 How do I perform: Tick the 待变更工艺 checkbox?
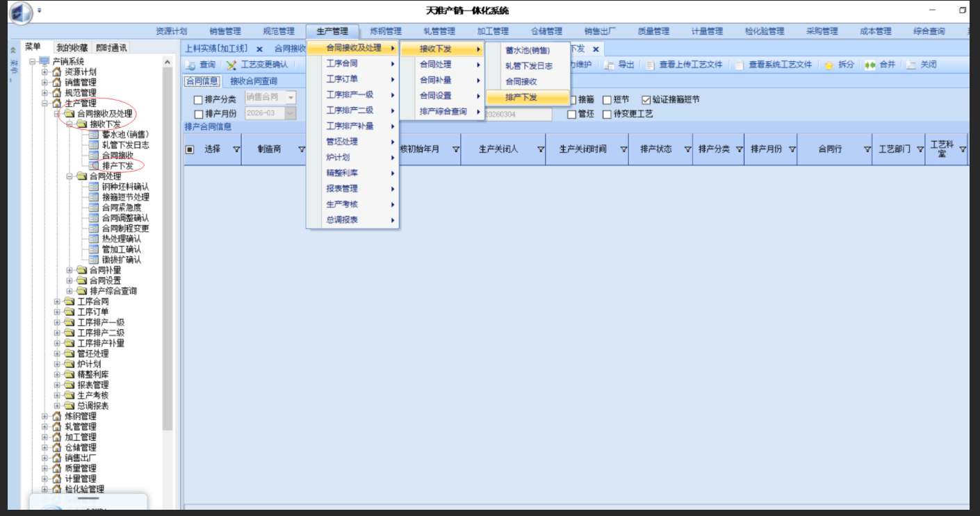607,115
